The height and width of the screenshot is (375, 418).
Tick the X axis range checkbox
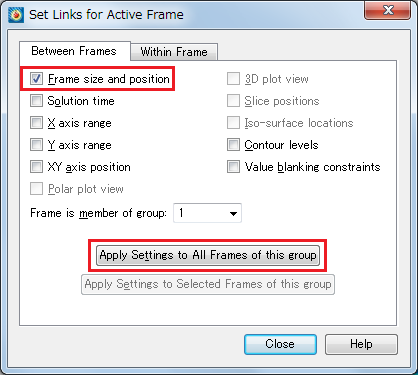click(36, 123)
